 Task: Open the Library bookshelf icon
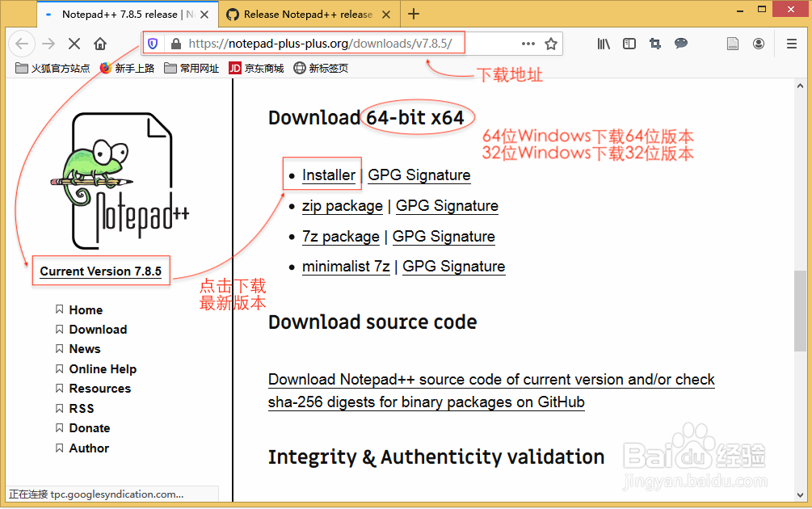tap(604, 44)
